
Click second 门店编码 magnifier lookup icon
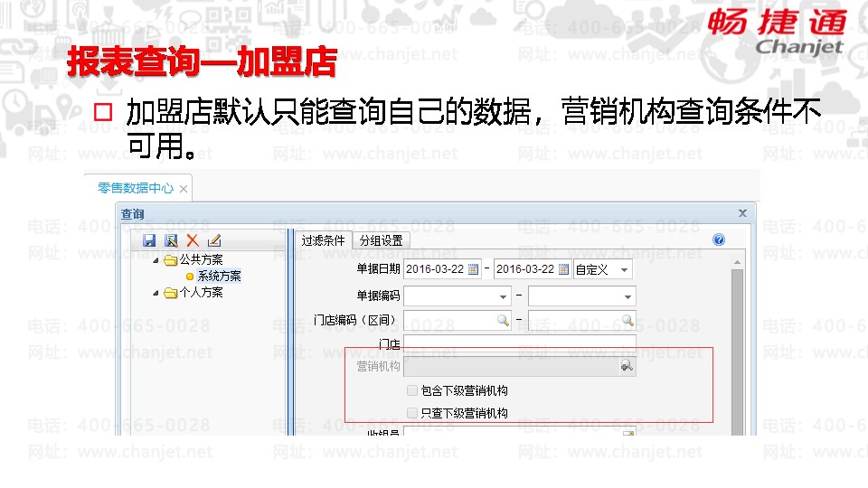click(627, 320)
